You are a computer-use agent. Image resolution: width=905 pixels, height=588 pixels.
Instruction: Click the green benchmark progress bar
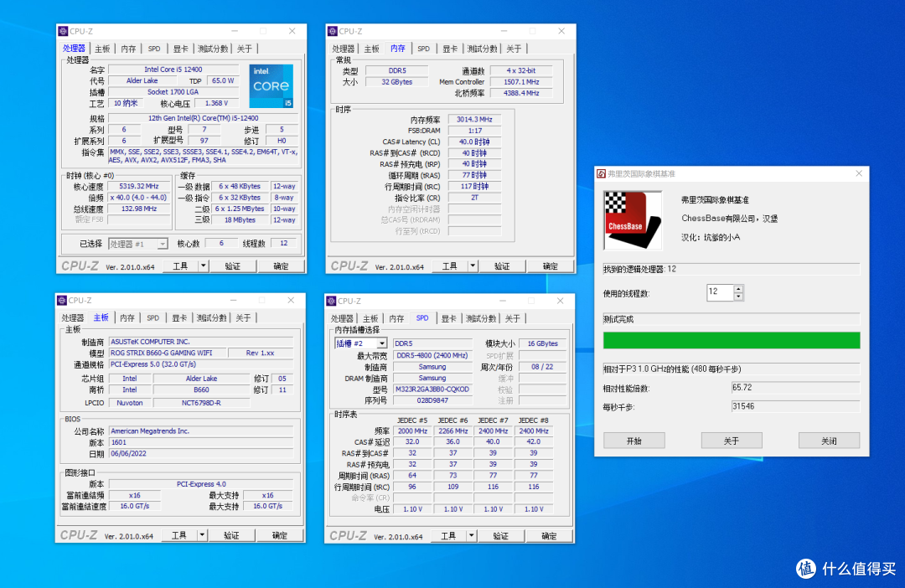coord(732,340)
